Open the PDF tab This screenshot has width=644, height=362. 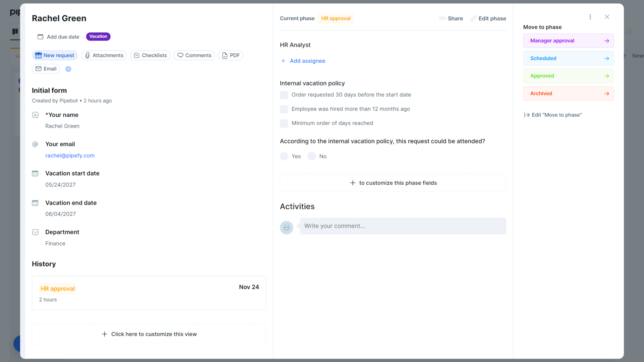click(x=230, y=55)
